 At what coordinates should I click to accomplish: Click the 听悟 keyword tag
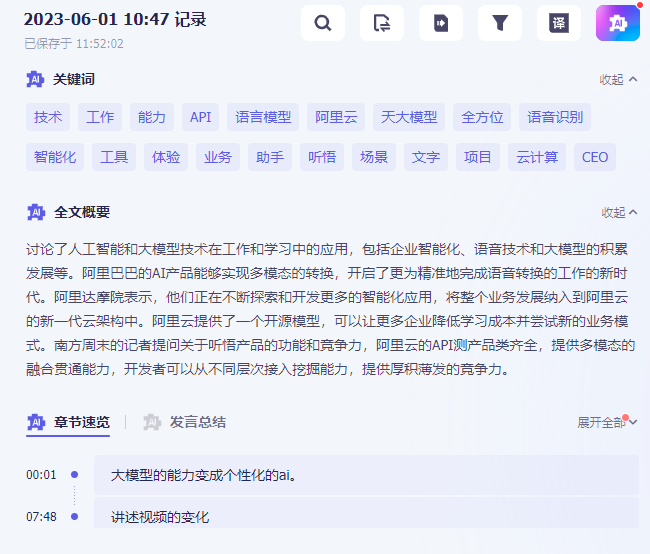point(322,157)
